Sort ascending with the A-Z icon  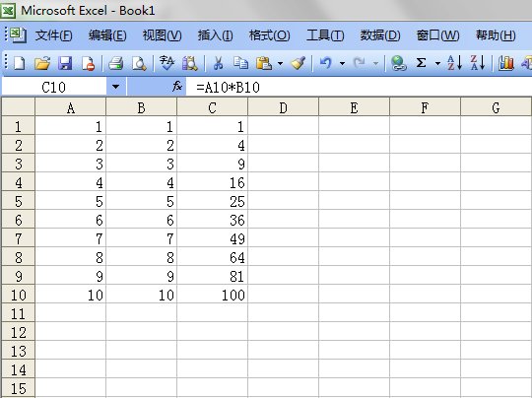pos(454,63)
